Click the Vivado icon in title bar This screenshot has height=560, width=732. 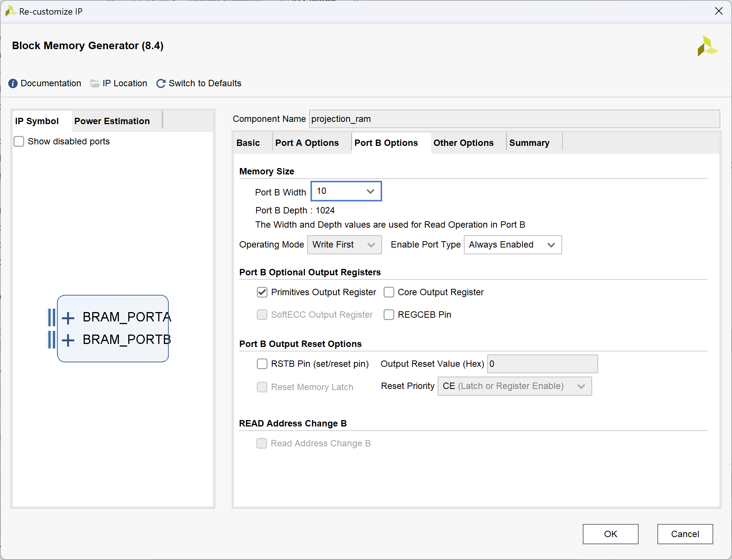point(10,11)
